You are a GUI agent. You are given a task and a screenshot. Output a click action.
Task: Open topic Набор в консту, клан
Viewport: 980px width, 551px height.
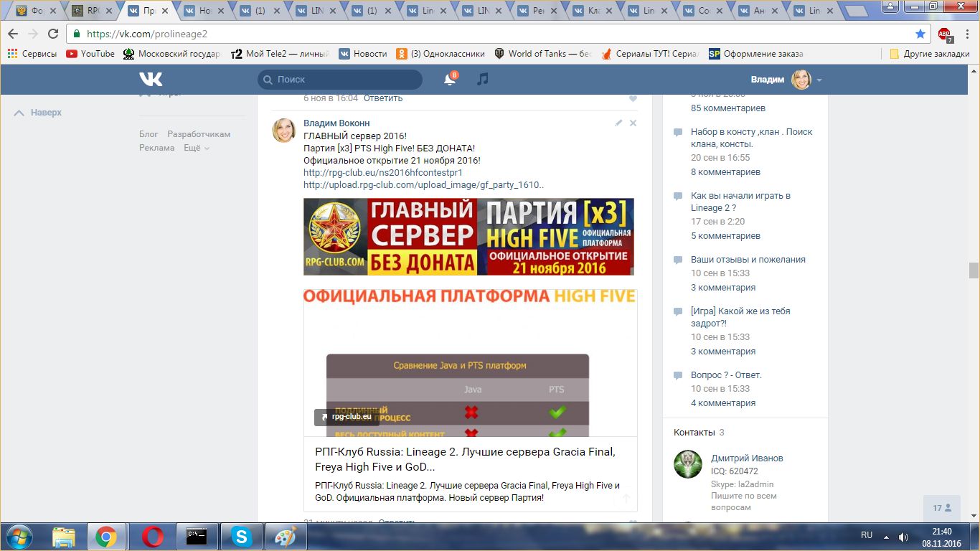pos(752,138)
